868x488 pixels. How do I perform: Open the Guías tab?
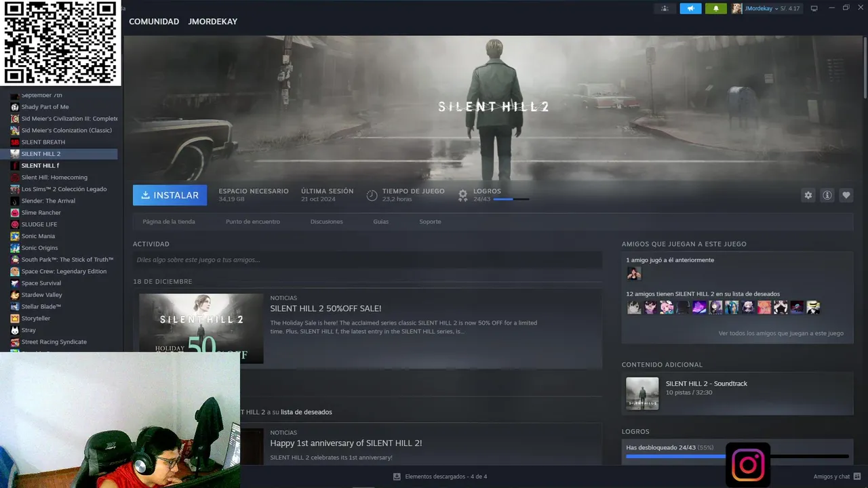pyautogui.click(x=381, y=222)
